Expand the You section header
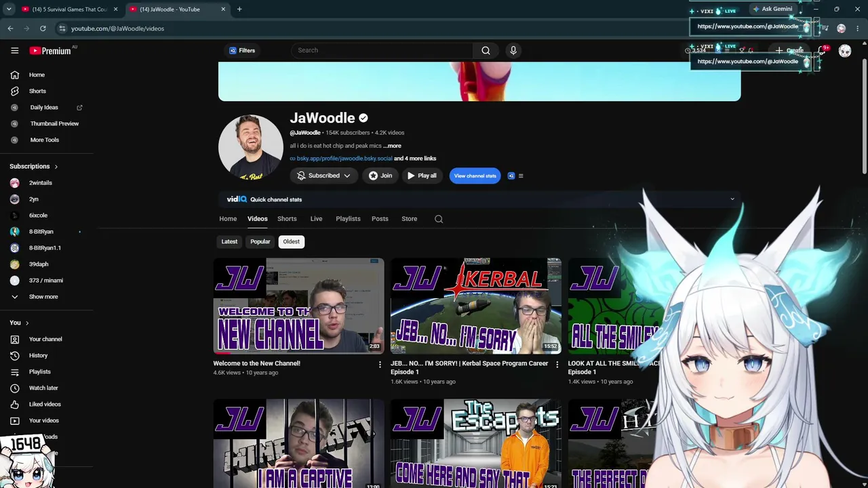The width and height of the screenshot is (868, 488). 18,323
